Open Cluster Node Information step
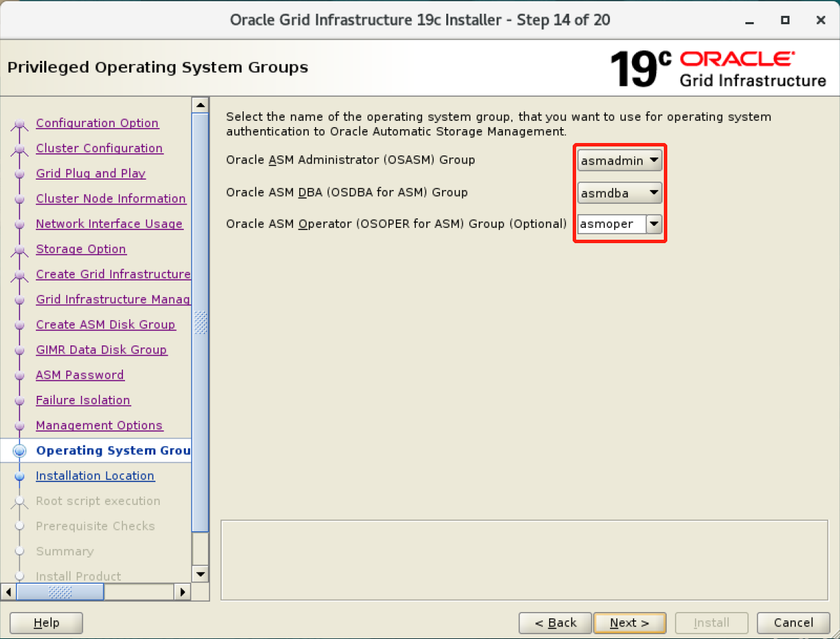Viewport: 840px width, 639px height. (x=111, y=199)
